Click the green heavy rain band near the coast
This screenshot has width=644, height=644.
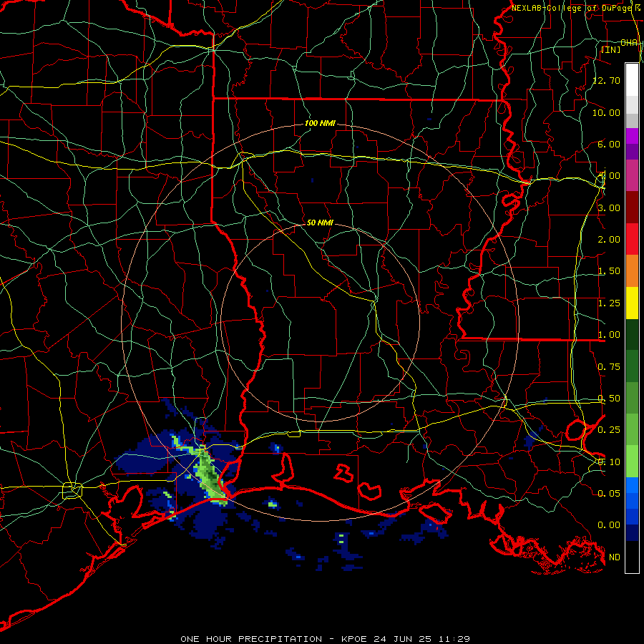(210, 477)
